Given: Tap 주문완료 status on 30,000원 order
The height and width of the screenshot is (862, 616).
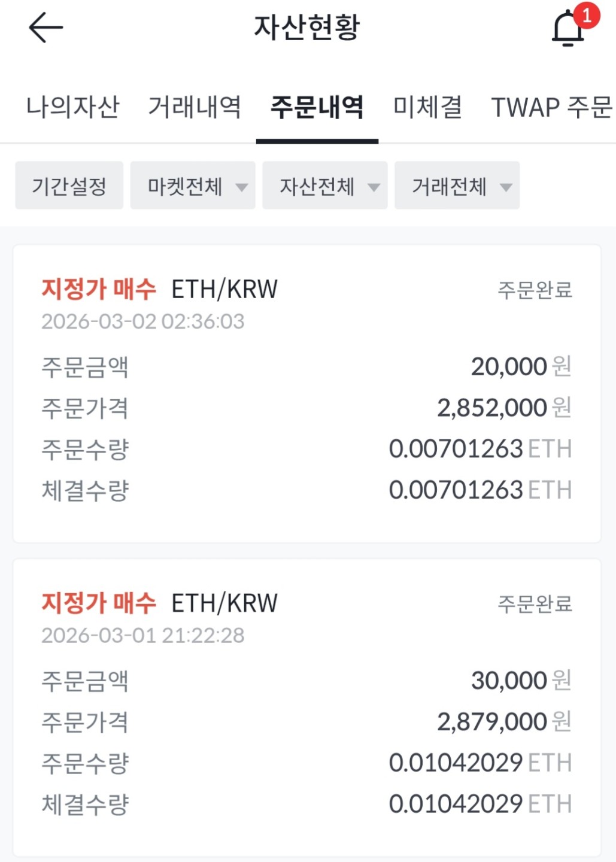Looking at the screenshot, I should point(535,604).
